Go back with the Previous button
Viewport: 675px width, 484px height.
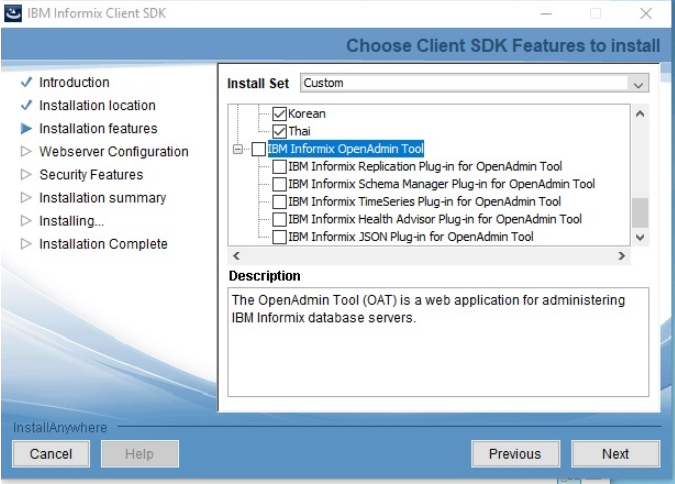tap(515, 453)
